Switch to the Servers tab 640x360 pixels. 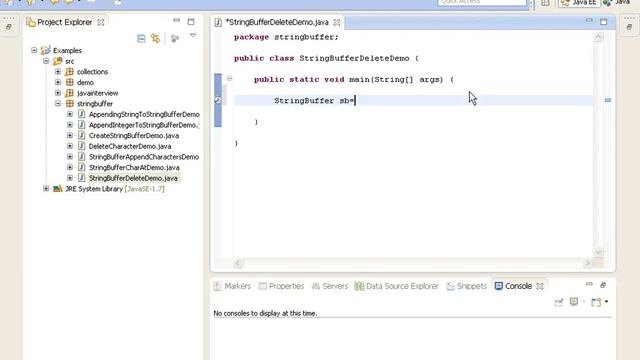click(x=330, y=286)
